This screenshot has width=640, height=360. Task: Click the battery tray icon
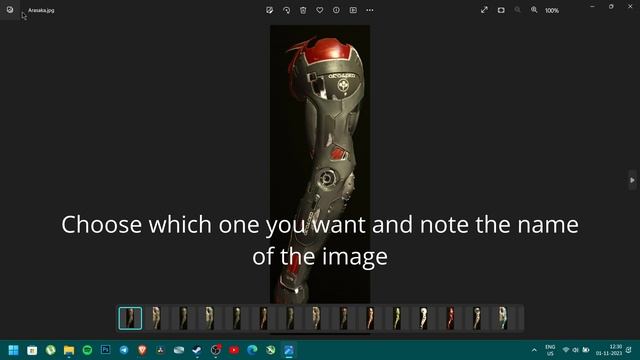point(586,350)
